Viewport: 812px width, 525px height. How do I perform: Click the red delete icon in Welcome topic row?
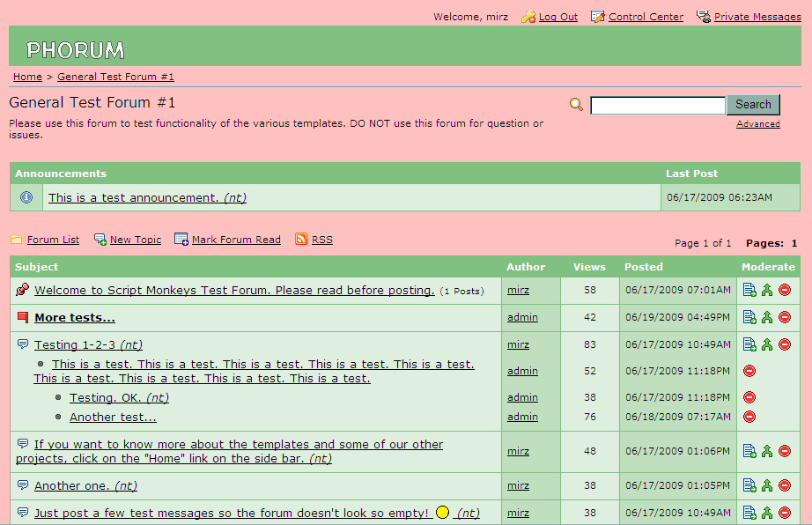pos(785,290)
